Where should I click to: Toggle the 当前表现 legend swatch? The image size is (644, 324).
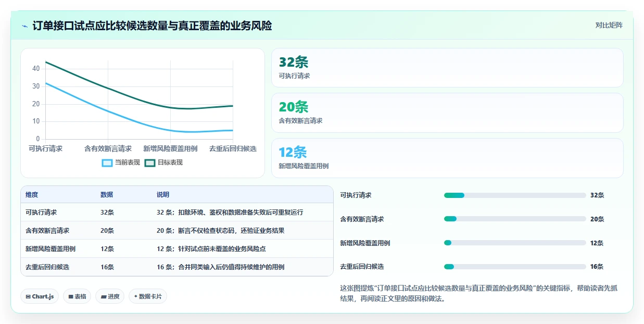click(107, 163)
